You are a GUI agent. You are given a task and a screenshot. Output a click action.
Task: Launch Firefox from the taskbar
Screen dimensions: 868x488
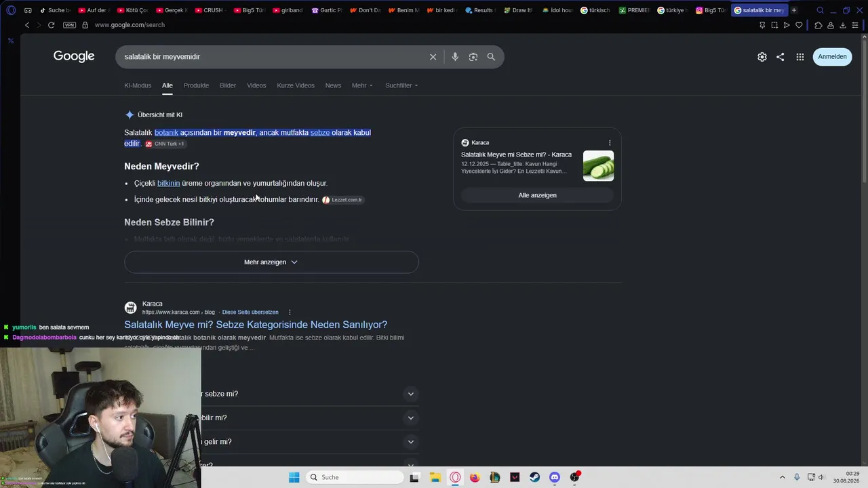tap(475, 477)
